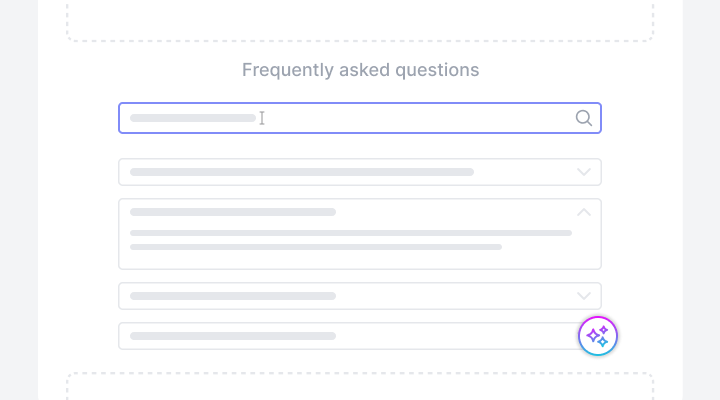Click the second line of the expanded answer

point(315,247)
